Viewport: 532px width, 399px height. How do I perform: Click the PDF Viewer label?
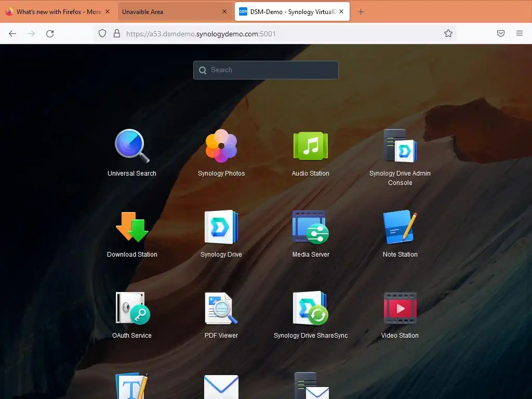coord(221,336)
